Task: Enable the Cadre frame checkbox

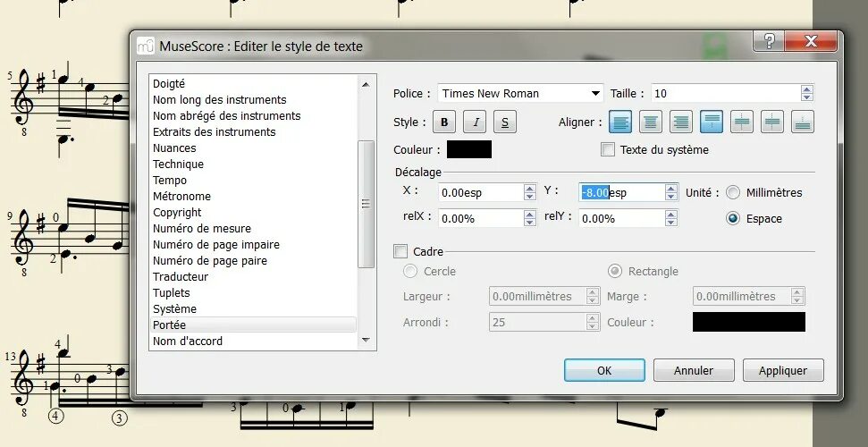Action: [400, 251]
